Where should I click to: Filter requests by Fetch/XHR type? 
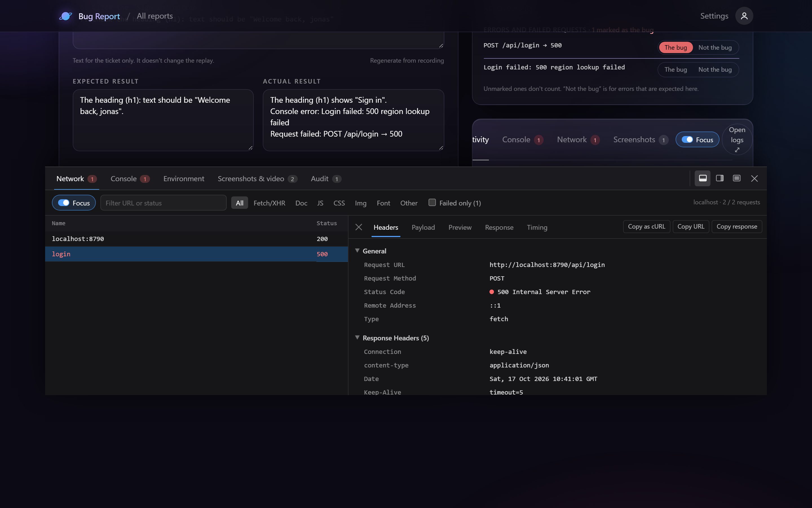(x=269, y=203)
